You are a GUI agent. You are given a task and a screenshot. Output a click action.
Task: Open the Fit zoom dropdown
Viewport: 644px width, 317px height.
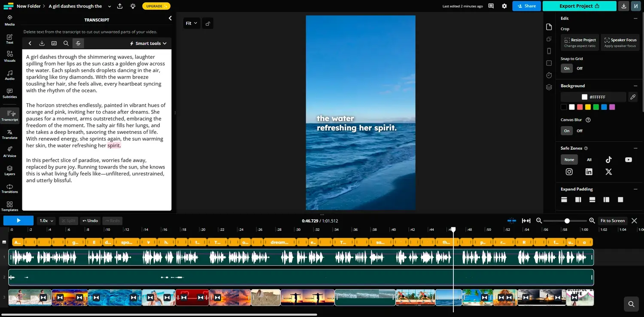[x=191, y=24]
